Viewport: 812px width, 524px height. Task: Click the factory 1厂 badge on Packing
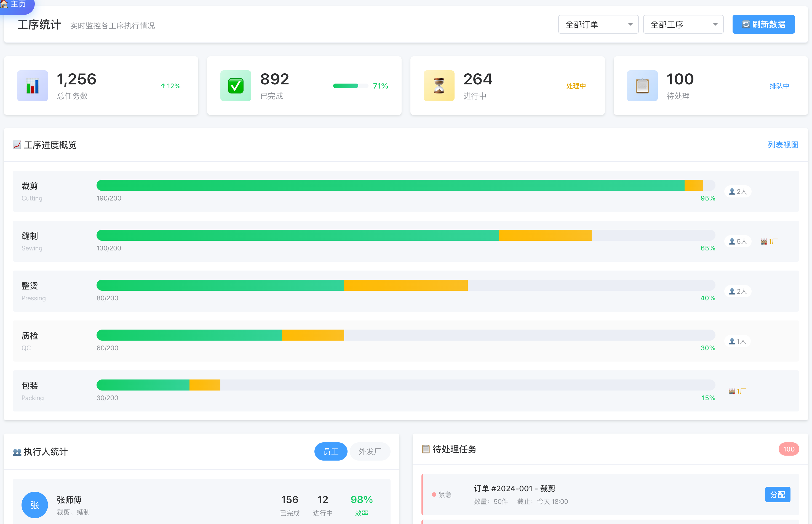[737, 391]
